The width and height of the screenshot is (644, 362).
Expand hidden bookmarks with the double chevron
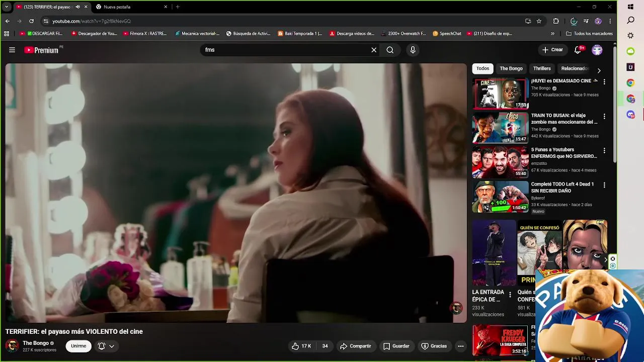click(552, 34)
